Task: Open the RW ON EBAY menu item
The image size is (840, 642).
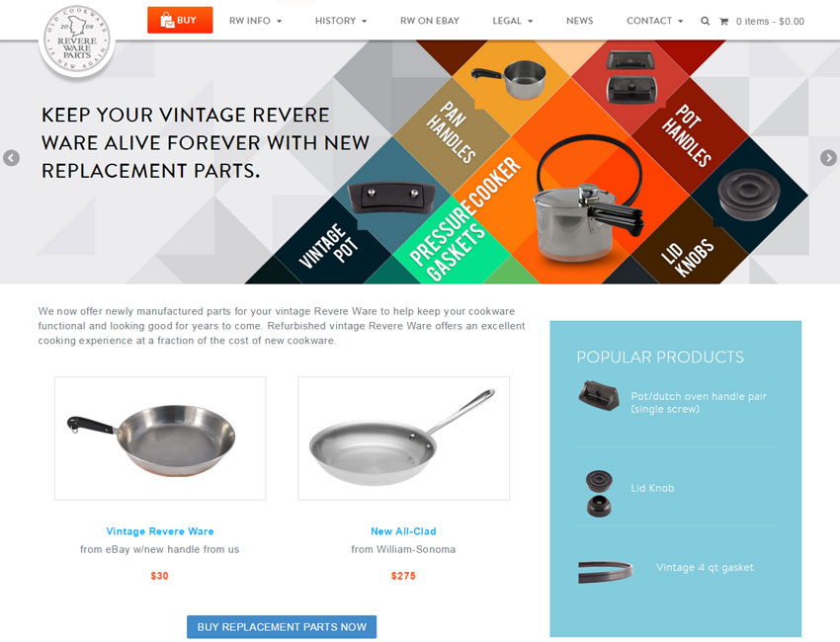Action: [x=430, y=21]
